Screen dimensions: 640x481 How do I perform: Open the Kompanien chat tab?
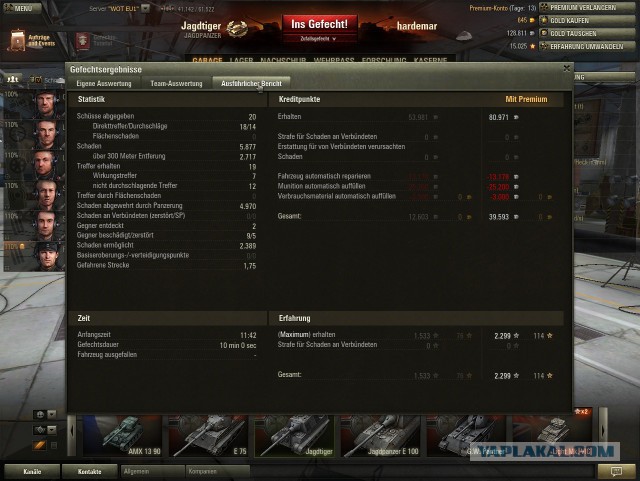click(x=218, y=471)
